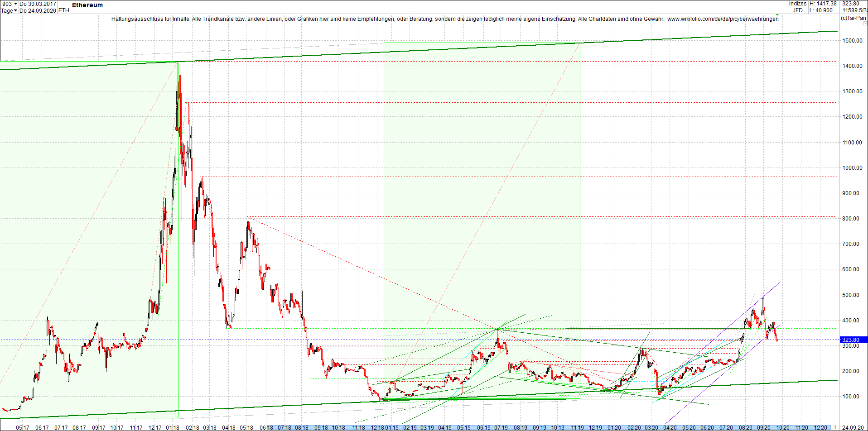Click the Haftungsausschluss disclaimer text

[x=388, y=19]
